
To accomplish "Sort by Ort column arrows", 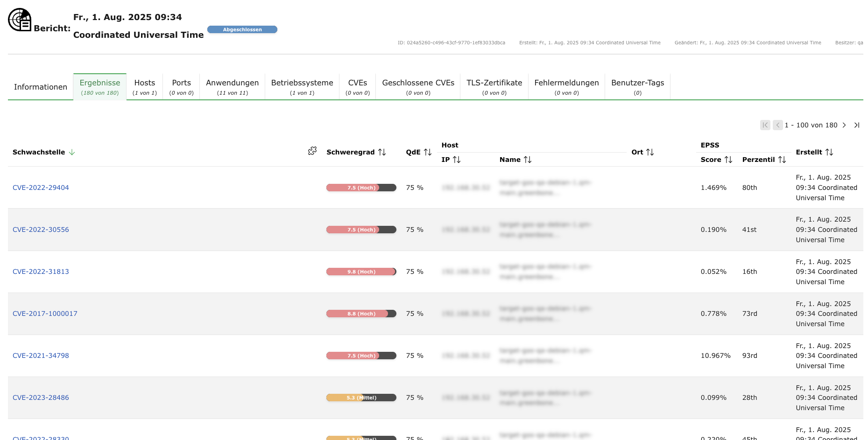I will point(649,152).
